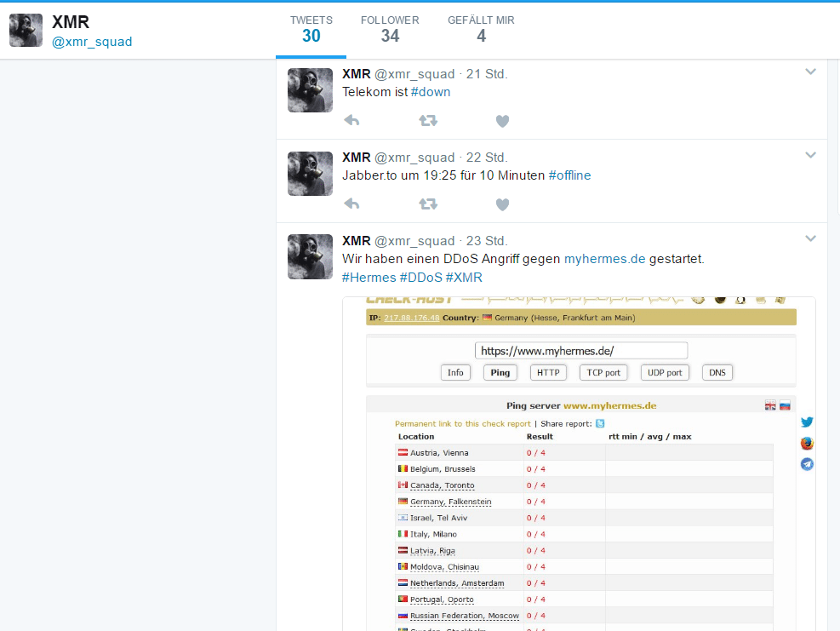The height and width of the screenshot is (631, 840).
Task: Click the UDP port button
Action: click(x=665, y=373)
